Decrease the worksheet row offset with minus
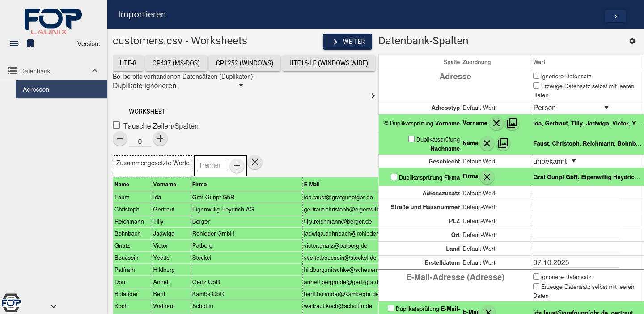This screenshot has width=644, height=314. pyautogui.click(x=120, y=139)
